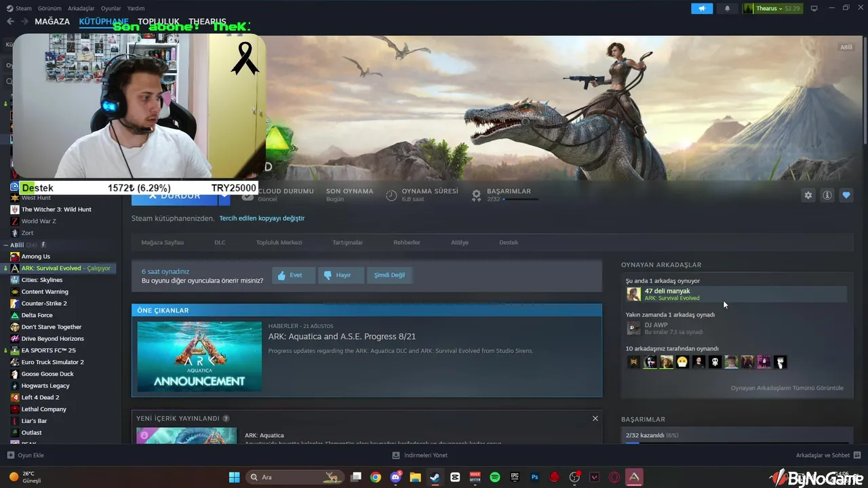Screen dimensions: 868x488
Task: Click Oyun Ekle at bottom left
Action: click(x=25, y=455)
